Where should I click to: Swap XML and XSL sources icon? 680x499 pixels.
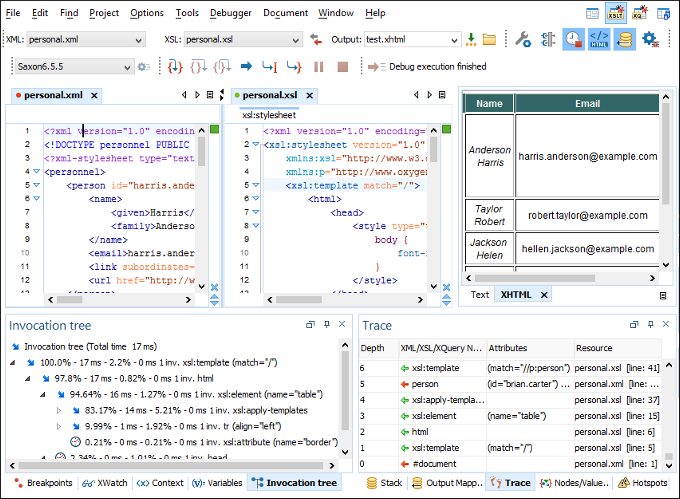pyautogui.click(x=315, y=40)
